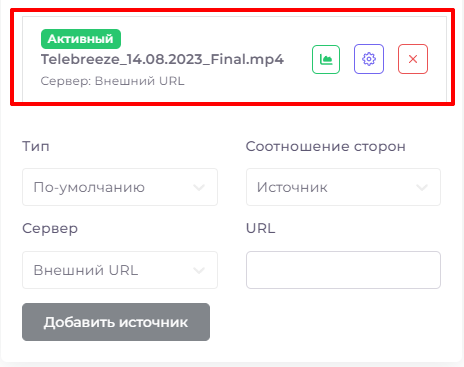Click the URL label above the input
464x367 pixels.
261,228
